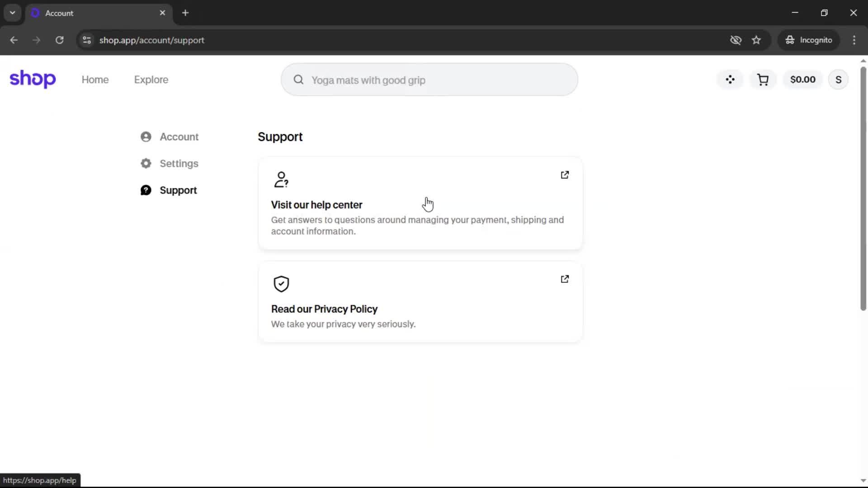The width and height of the screenshot is (868, 488).
Task: Open the S profile avatar
Action: 838,80
